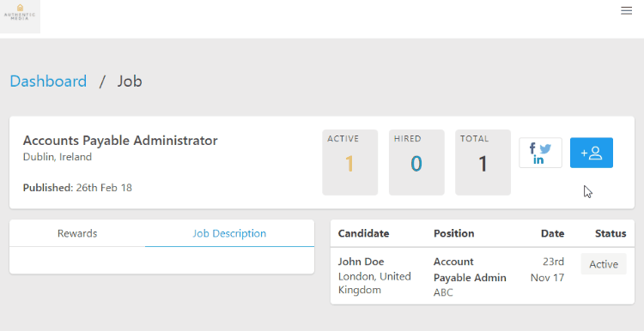Select the Job Description tab
The width and height of the screenshot is (644, 331).
pyautogui.click(x=229, y=233)
